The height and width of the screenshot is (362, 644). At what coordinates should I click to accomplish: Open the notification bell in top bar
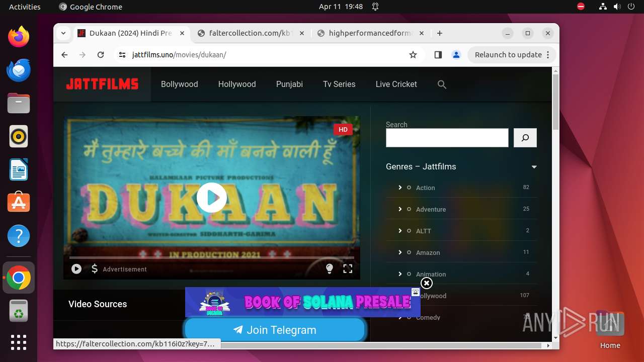tap(375, 7)
